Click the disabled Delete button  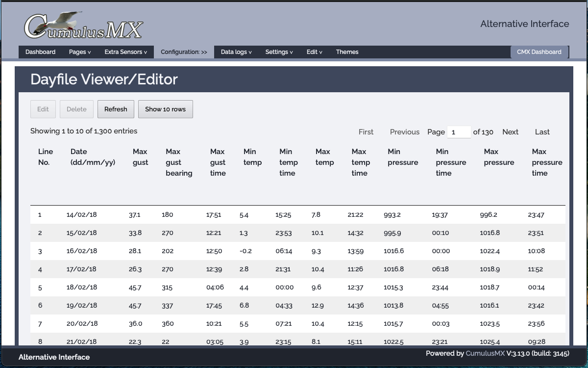[x=76, y=109]
